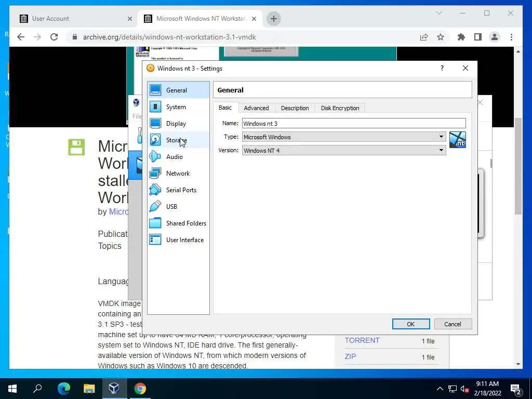
Task: Open File Explorer from taskbar
Action: [x=89, y=389]
